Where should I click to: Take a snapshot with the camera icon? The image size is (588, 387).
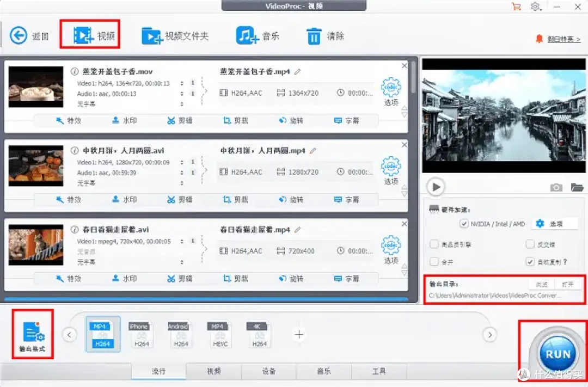tap(556, 187)
